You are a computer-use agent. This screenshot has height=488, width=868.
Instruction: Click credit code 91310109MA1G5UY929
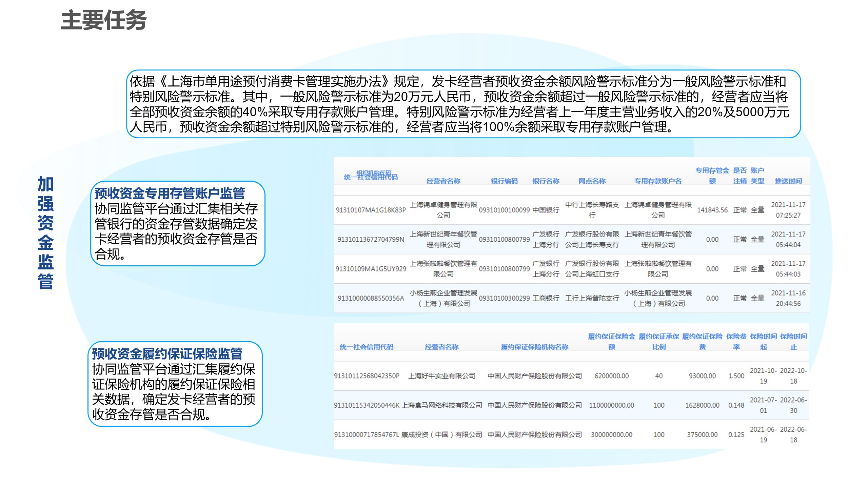tap(371, 269)
